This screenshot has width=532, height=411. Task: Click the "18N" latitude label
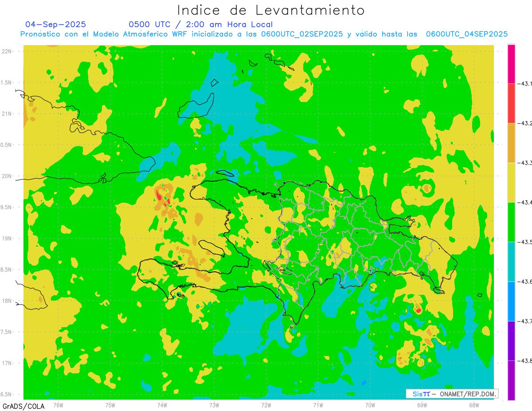tap(8, 301)
